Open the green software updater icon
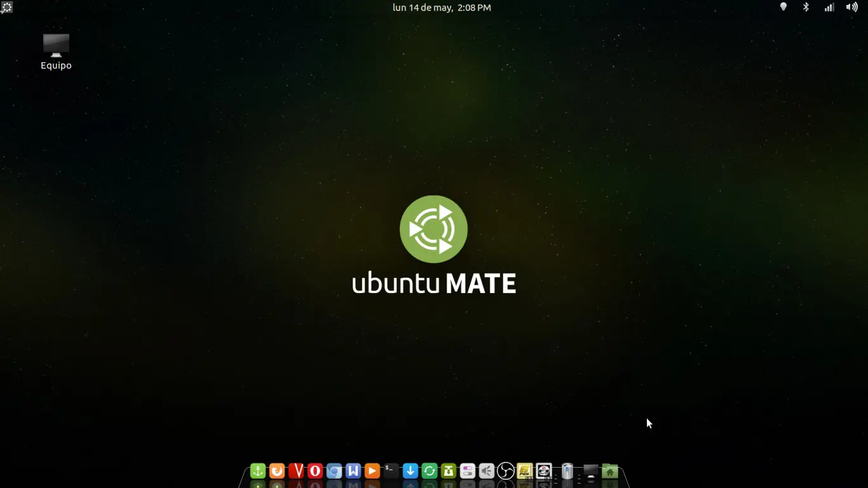 tap(429, 471)
